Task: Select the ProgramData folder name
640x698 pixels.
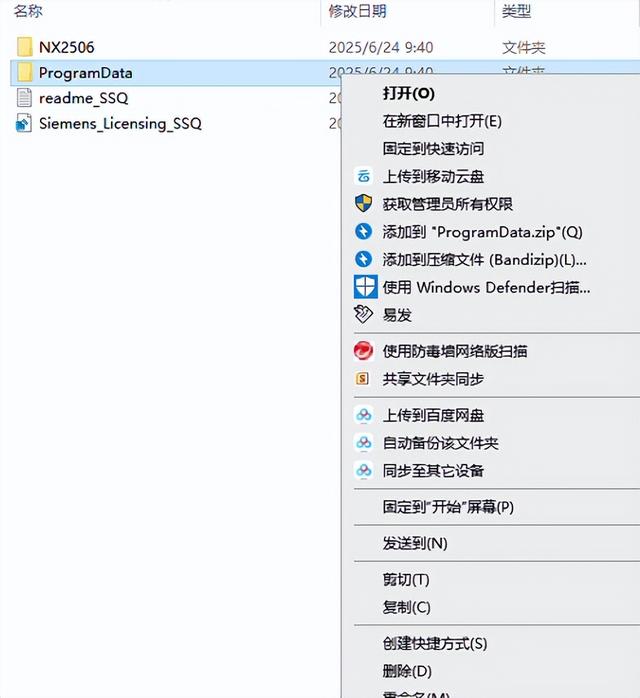Action: (x=85, y=73)
